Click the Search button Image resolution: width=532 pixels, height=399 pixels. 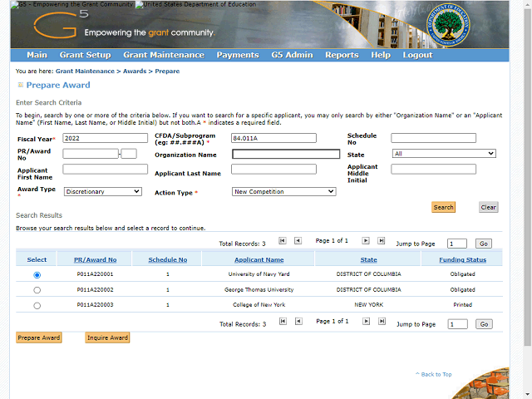(x=443, y=207)
